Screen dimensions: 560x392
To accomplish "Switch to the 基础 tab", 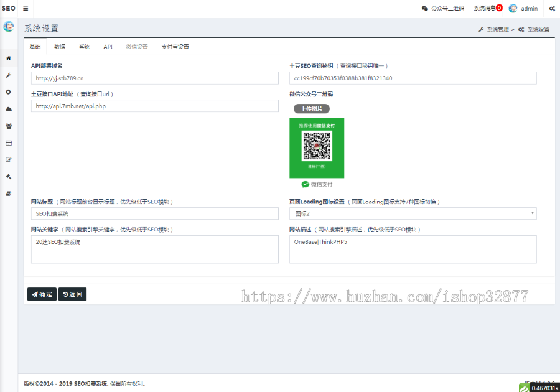I will (35, 47).
